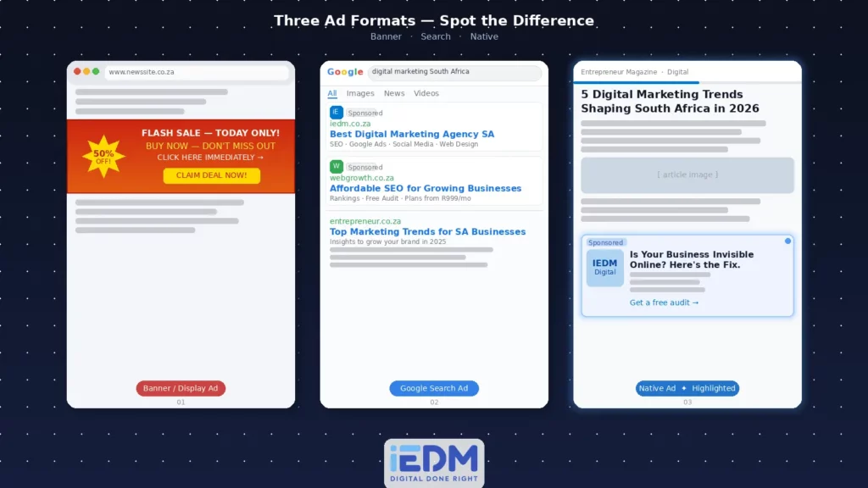Screen dimensions: 868x488
Task: Click CLICK HERE IMMEDIATELY banner text
Action: [210, 158]
